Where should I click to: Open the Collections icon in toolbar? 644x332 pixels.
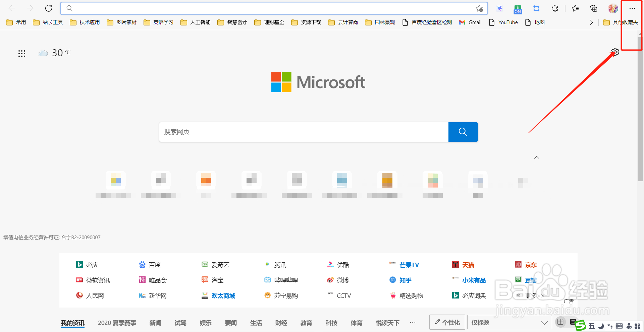(594, 8)
